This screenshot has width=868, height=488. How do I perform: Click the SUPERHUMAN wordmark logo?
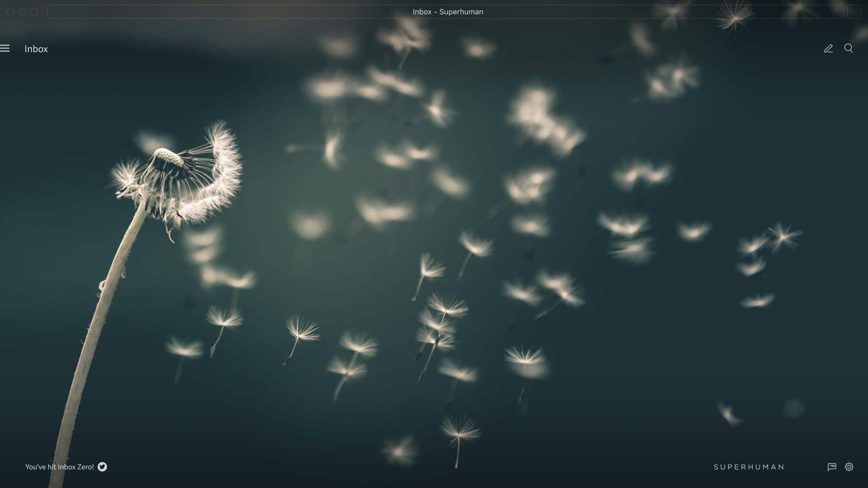pos(749,467)
